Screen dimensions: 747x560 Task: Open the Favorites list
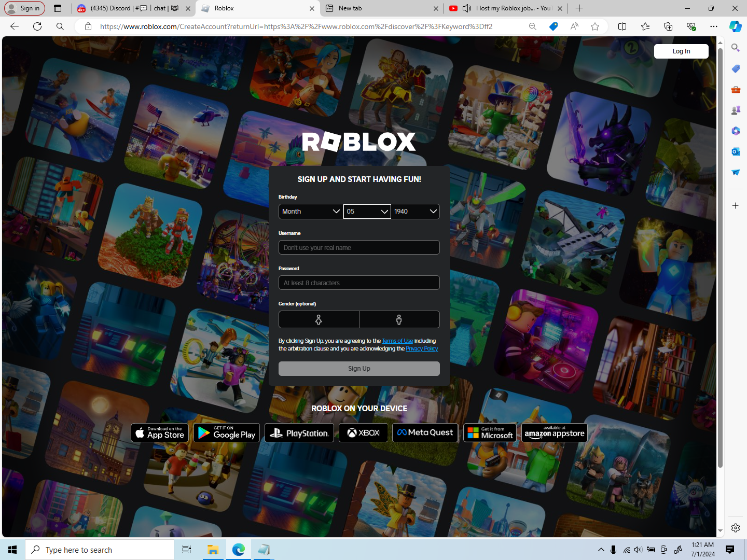click(645, 26)
